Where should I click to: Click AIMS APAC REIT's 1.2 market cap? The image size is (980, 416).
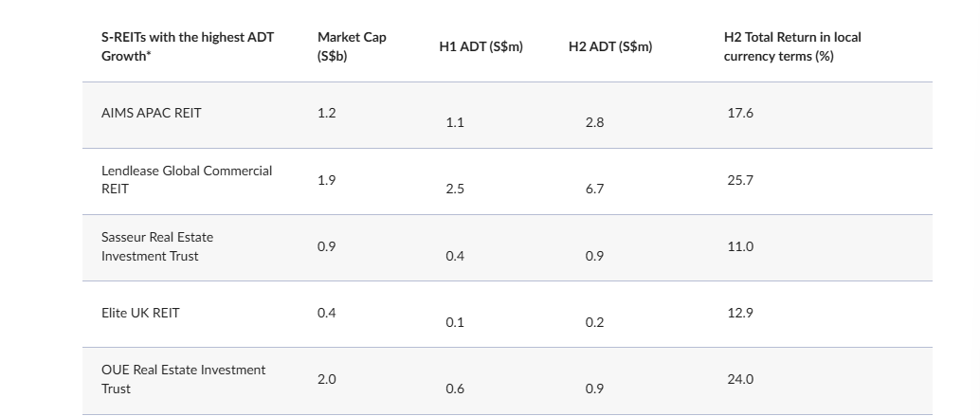(x=326, y=113)
